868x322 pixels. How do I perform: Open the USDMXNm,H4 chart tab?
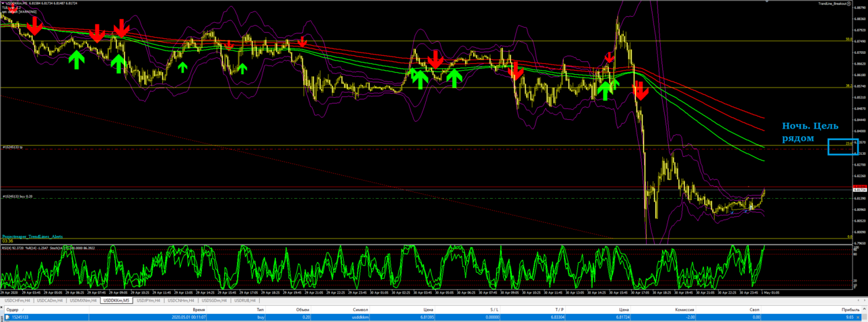(83, 300)
